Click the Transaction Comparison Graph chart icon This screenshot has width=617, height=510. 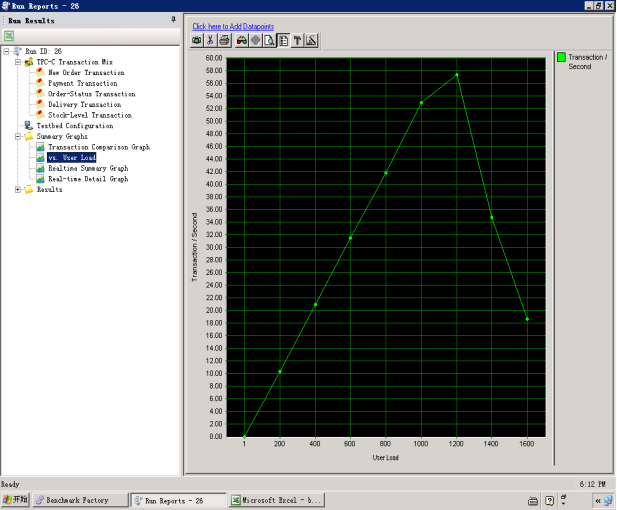point(40,147)
